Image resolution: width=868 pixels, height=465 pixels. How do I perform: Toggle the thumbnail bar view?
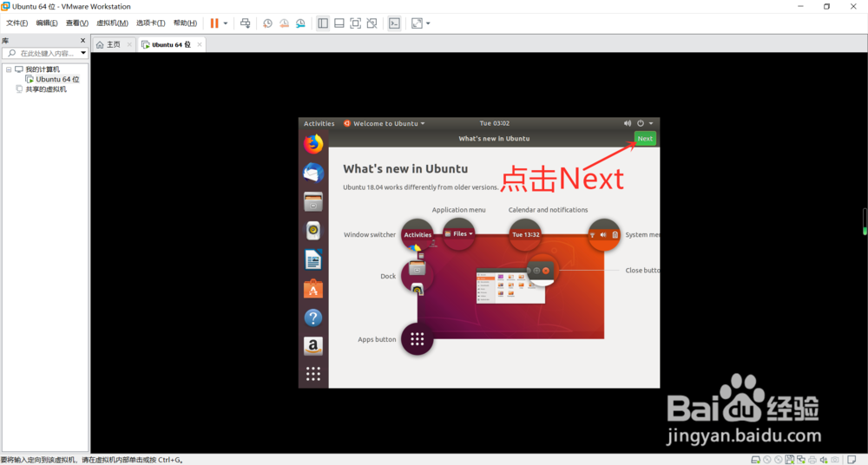(x=339, y=23)
